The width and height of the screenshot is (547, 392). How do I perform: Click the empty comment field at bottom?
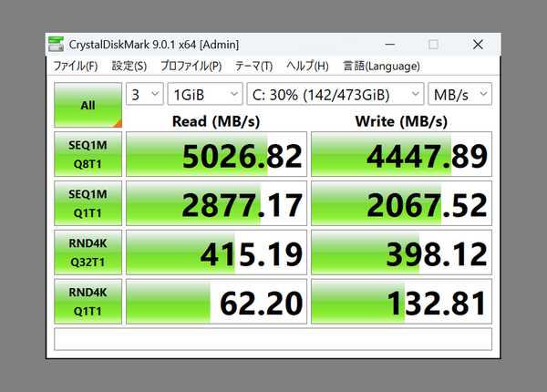(273, 339)
